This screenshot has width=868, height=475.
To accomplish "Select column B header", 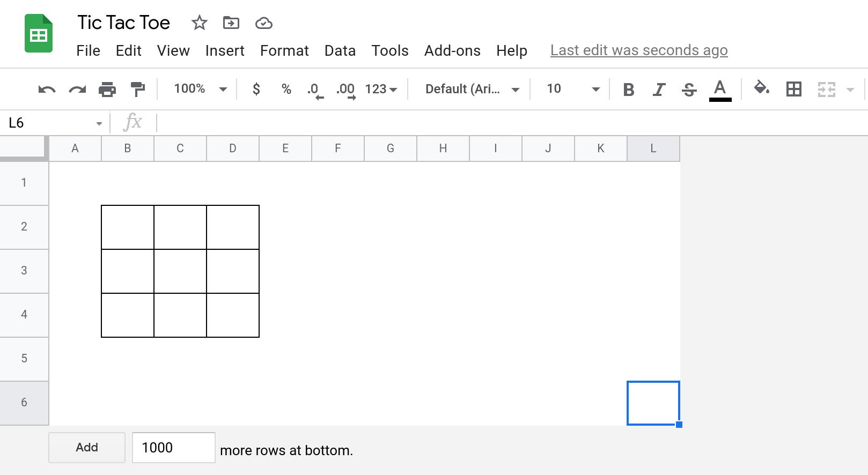I will [128, 149].
